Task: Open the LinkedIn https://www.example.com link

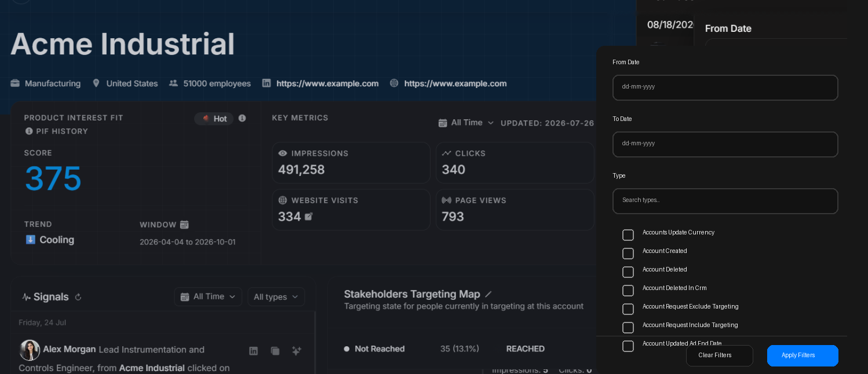Action: coord(327,83)
